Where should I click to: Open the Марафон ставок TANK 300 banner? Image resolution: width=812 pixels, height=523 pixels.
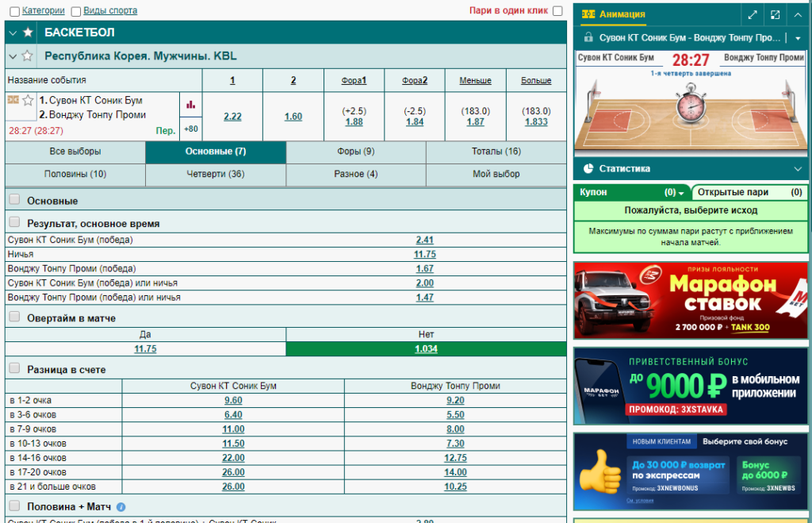coord(691,300)
